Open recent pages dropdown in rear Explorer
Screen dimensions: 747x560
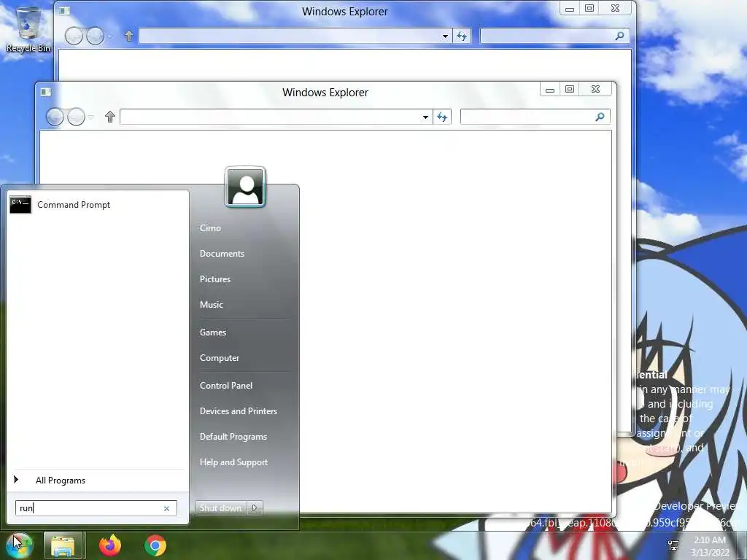(x=110, y=36)
